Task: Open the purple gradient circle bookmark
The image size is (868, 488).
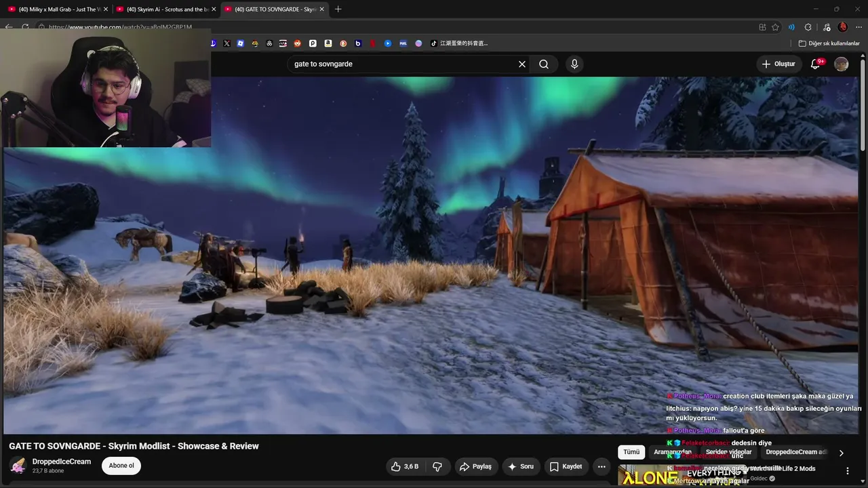Action: pos(418,43)
